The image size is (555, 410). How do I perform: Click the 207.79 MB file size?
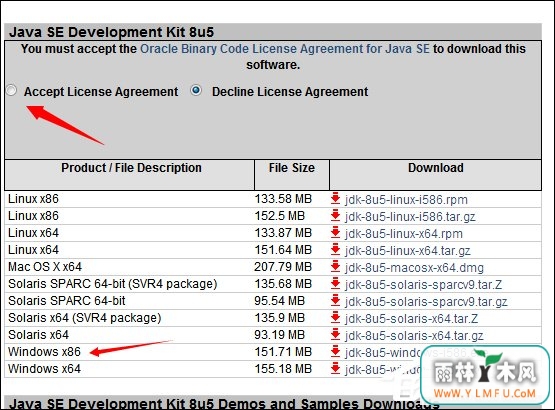283,267
